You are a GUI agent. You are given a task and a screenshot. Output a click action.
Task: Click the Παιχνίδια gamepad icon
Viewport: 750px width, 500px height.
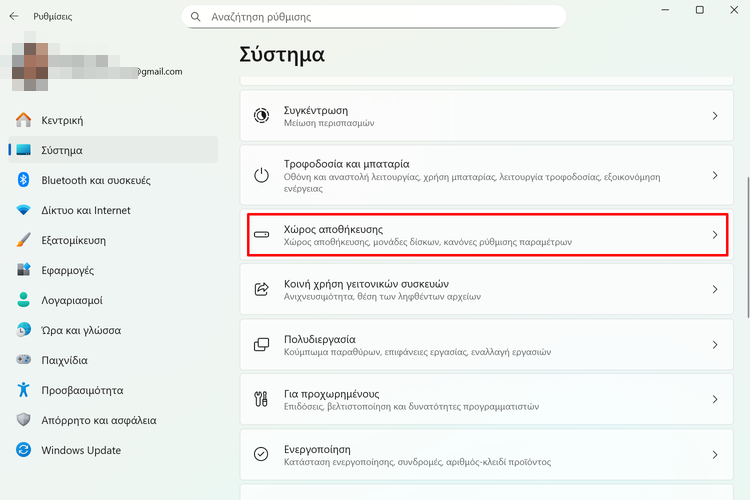click(x=23, y=360)
